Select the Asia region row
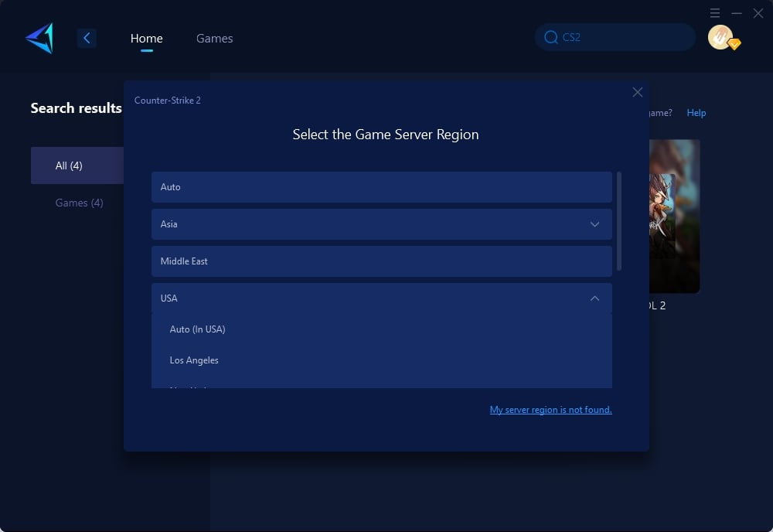773x532 pixels. click(382, 224)
